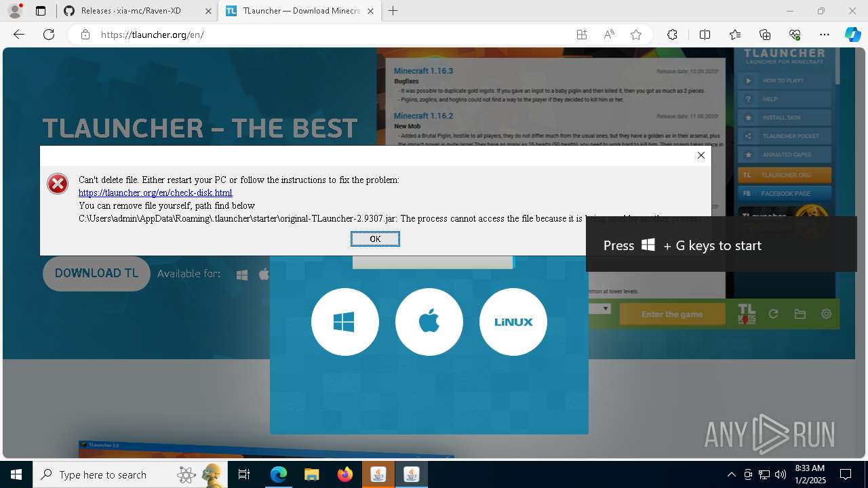
Task: Click launcher folder icon
Action: click(x=800, y=314)
